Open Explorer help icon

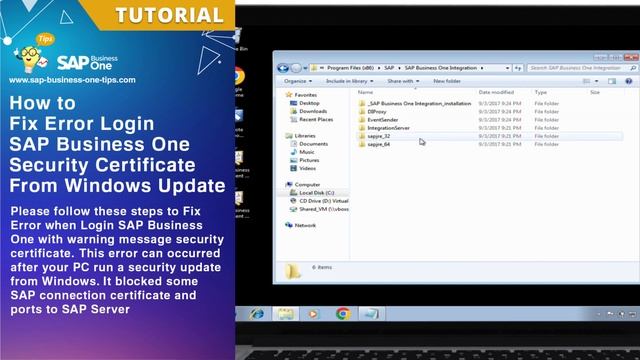[x=629, y=81]
